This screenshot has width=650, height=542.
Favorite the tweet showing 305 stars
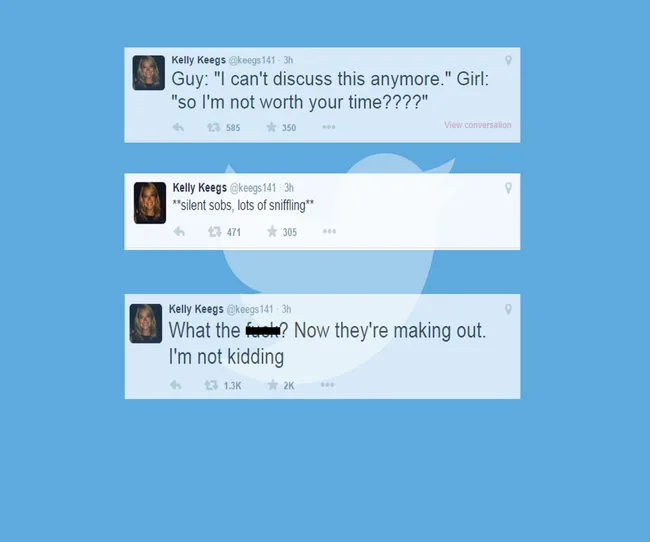click(272, 231)
